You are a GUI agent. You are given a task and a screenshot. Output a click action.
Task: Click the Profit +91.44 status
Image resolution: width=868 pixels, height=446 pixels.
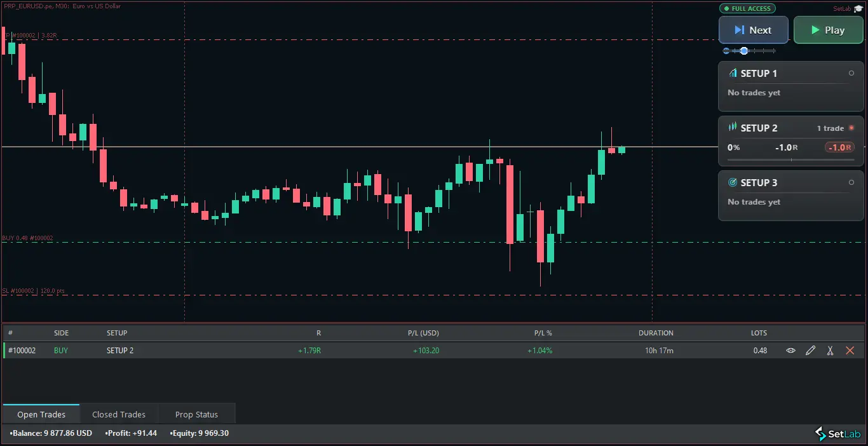coord(131,433)
